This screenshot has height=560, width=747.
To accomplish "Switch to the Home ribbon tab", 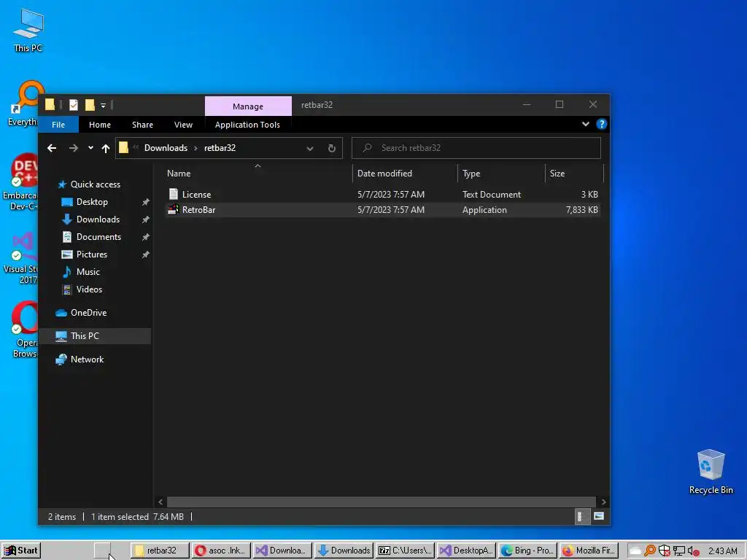I will coord(99,125).
